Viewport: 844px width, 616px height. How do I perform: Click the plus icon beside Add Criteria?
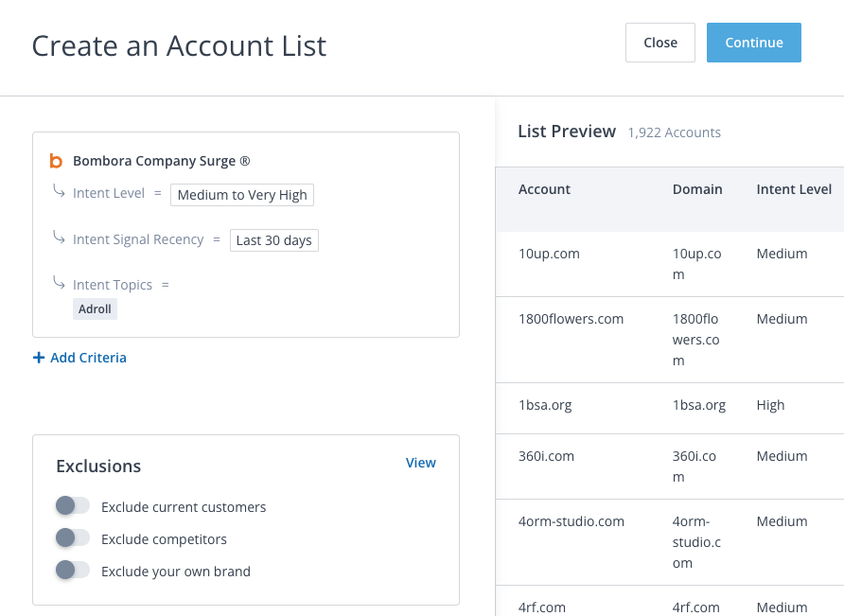pos(39,358)
